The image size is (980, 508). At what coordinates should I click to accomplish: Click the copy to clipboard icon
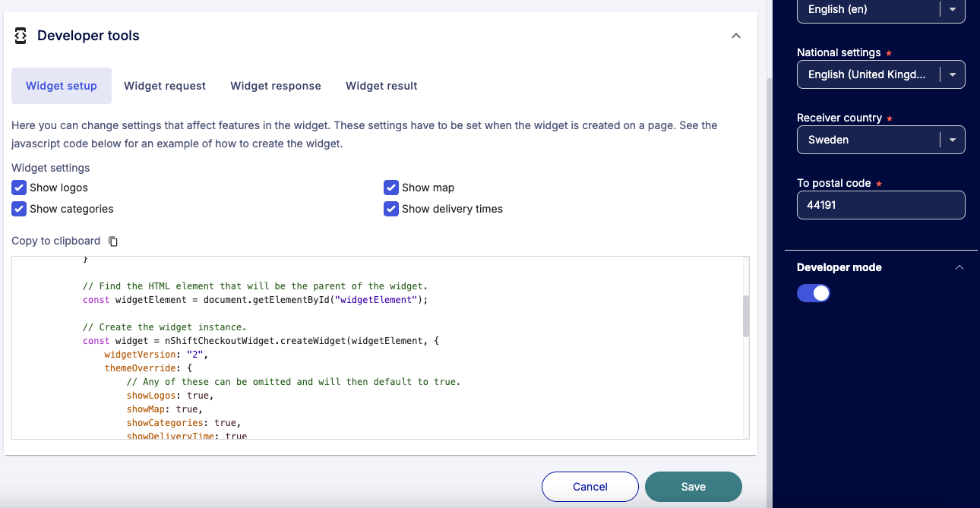pos(113,241)
